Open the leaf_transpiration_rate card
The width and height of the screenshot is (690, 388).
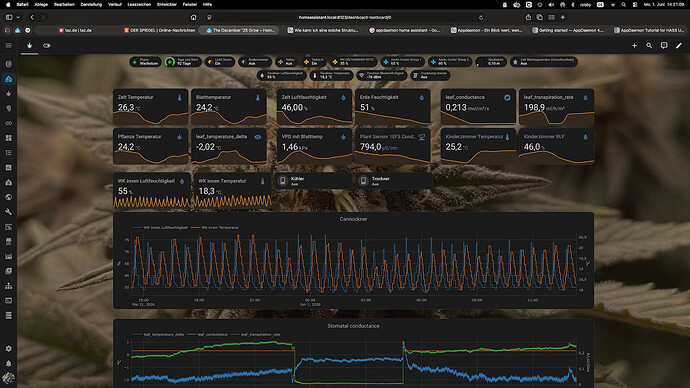click(556, 106)
